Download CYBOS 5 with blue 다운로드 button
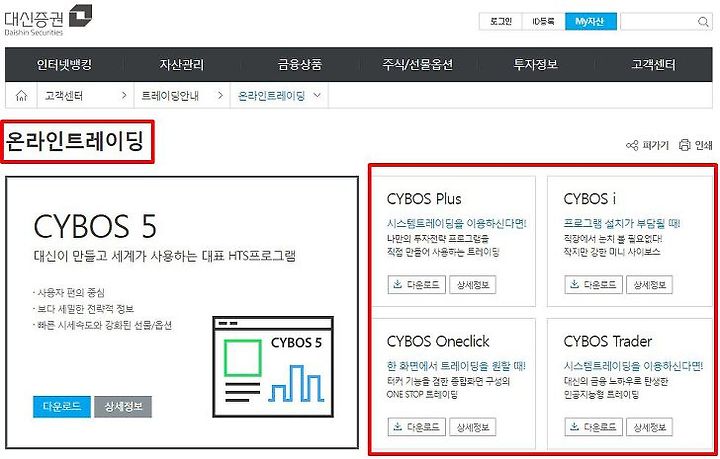The image size is (720, 459). point(62,407)
